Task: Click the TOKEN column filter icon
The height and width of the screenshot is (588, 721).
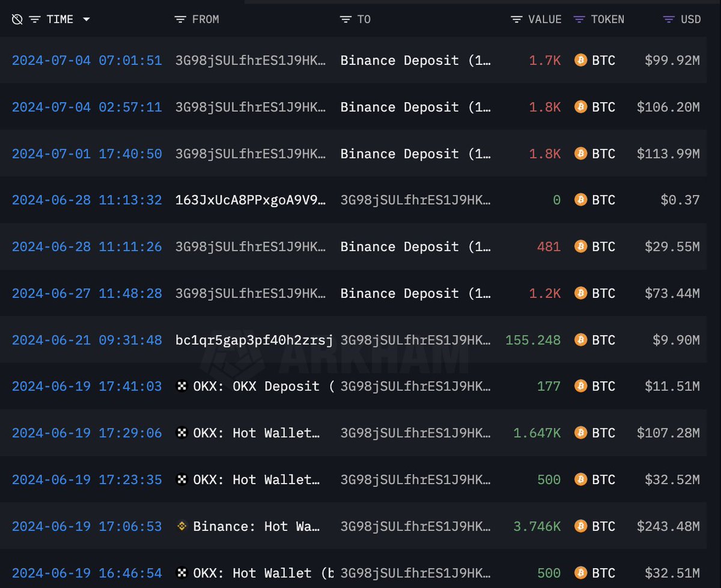Action: tap(579, 19)
